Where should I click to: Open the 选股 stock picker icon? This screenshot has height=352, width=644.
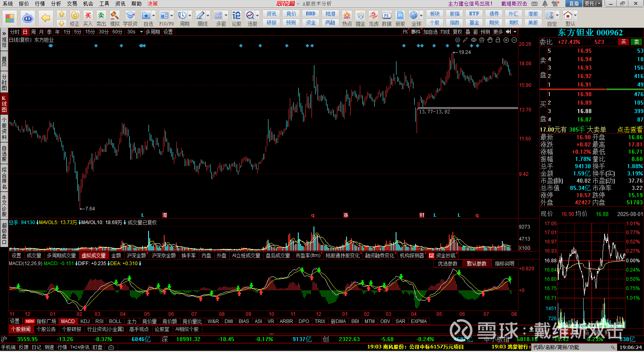pyautogui.click(x=250, y=15)
